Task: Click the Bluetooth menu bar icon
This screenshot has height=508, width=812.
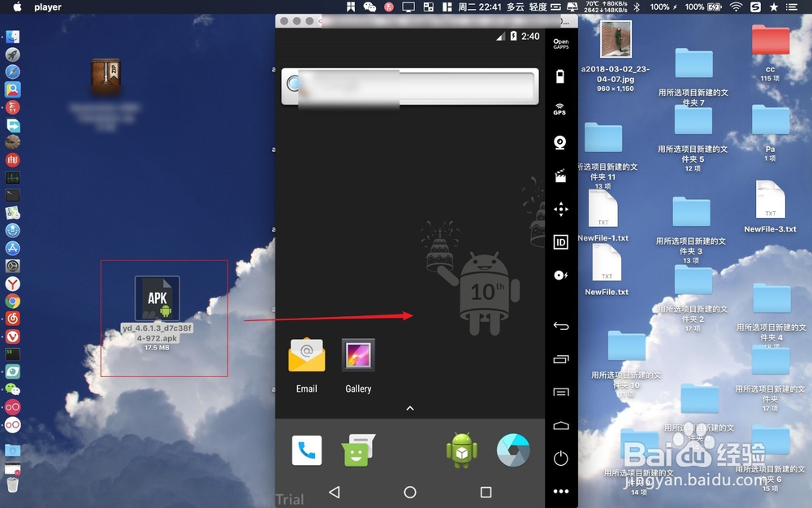Action: 637,7
